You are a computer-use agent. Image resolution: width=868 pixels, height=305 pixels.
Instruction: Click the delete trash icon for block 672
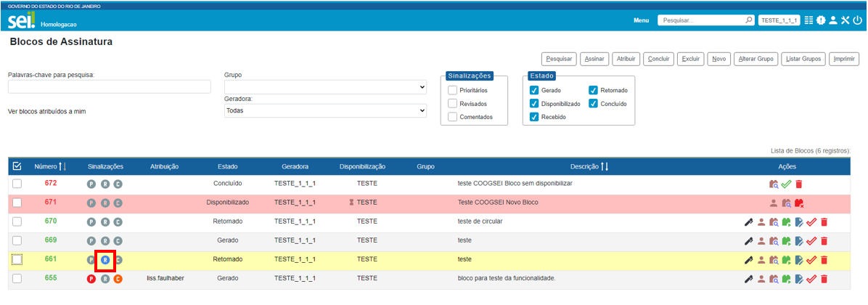pos(799,184)
